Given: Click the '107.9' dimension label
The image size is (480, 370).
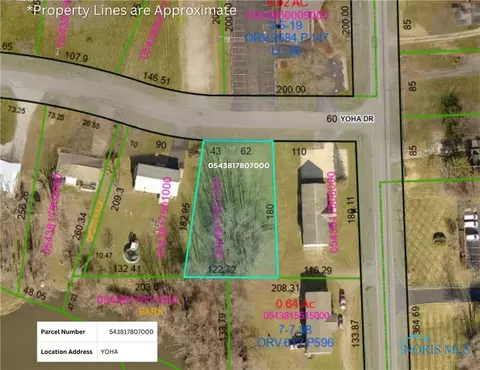Looking at the screenshot, I should [x=77, y=57].
